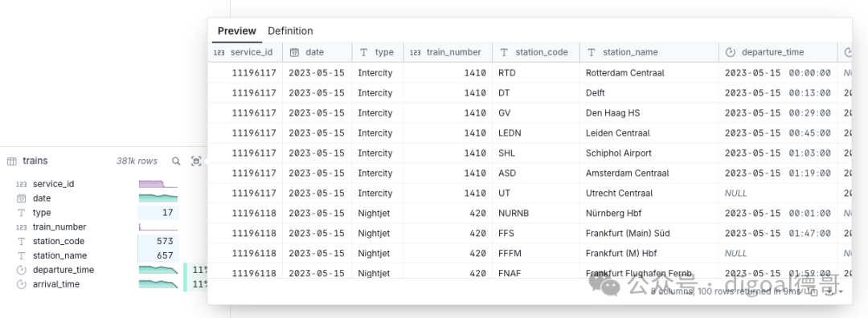Switch to the Preview tab
This screenshot has width=868, height=318.
237,31
